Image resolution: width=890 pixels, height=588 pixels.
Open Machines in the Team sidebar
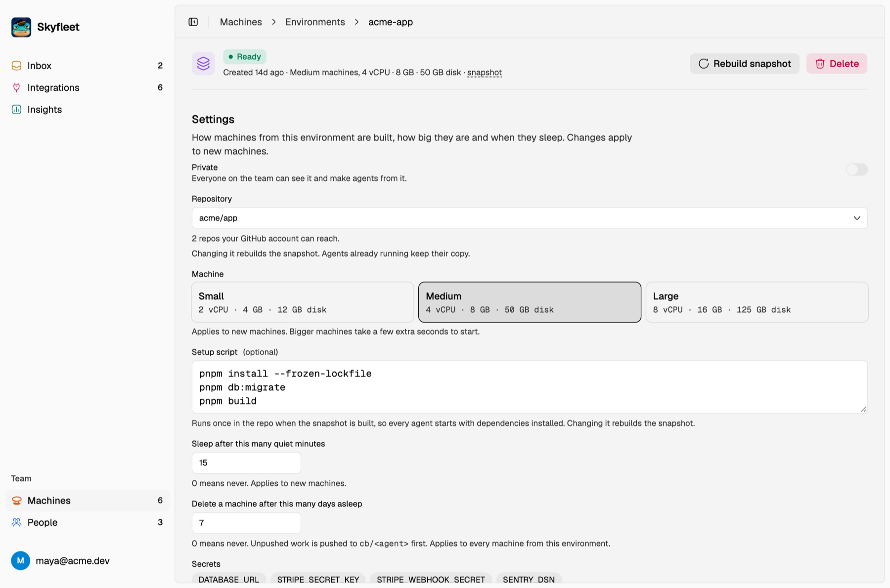88,501
